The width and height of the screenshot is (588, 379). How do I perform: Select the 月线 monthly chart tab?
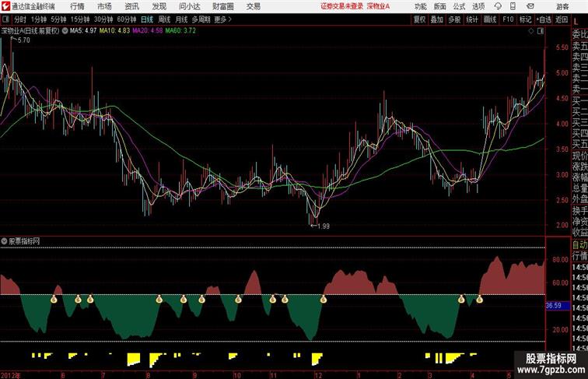pos(181,19)
